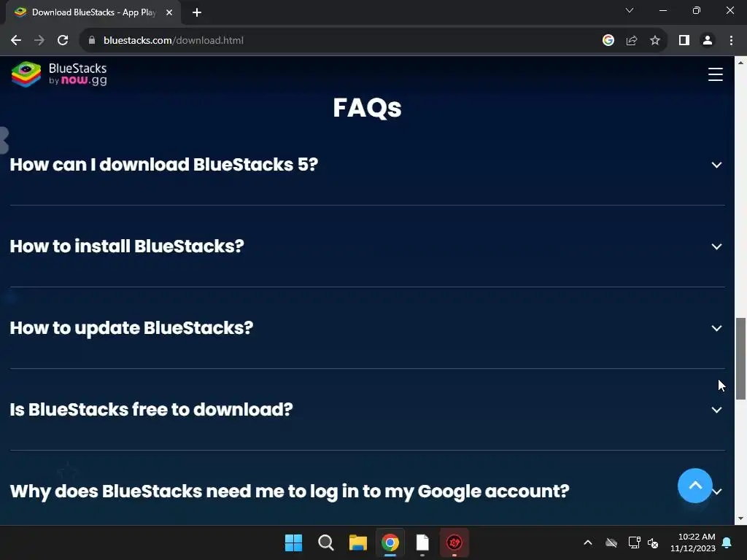Click the display network tray icon
This screenshot has width=747, height=560.
(x=634, y=542)
